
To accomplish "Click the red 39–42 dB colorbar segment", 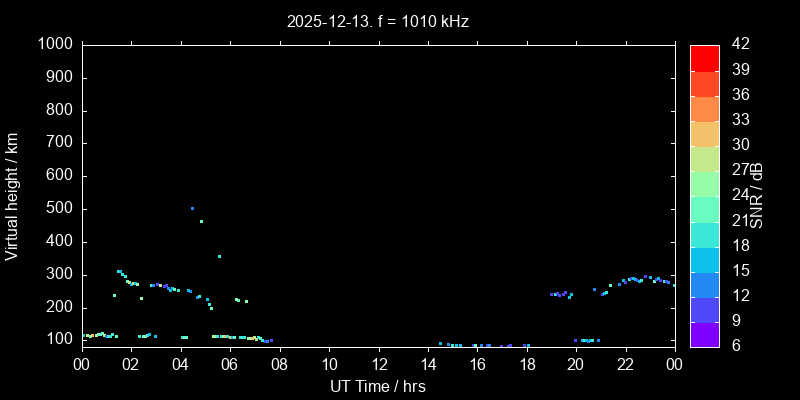I will tap(704, 58).
